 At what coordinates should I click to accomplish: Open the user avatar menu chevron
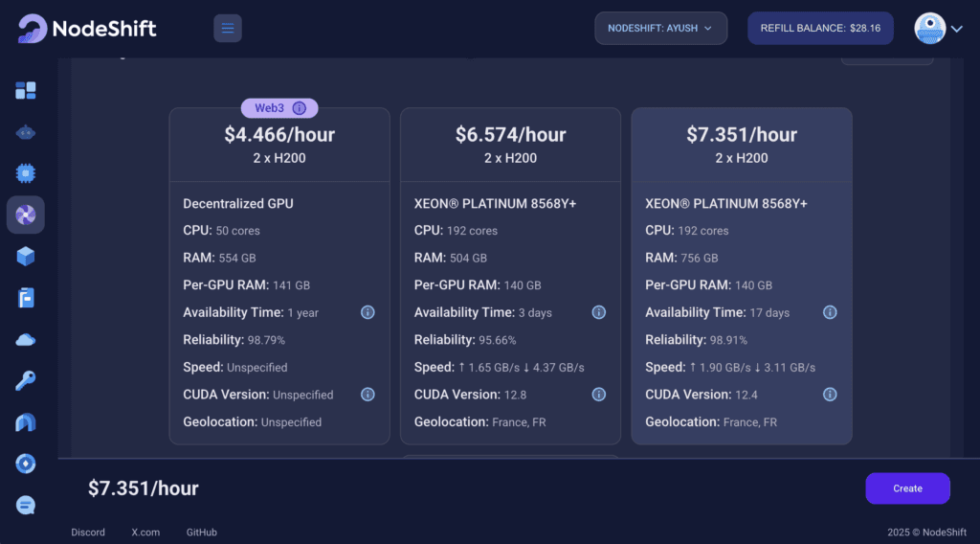coord(956,29)
